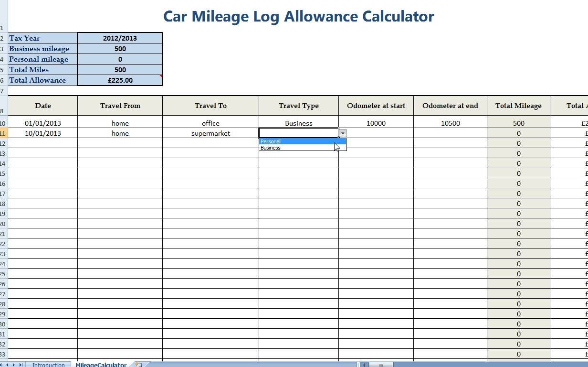Click the Personal mileage label cell
This screenshot has height=367, width=588.
42,59
